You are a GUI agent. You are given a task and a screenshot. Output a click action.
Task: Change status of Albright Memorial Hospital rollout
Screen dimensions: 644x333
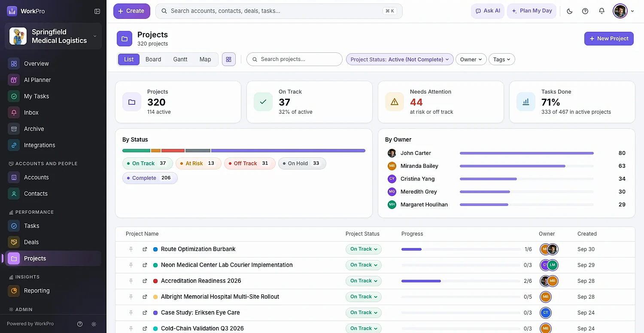pos(364,297)
